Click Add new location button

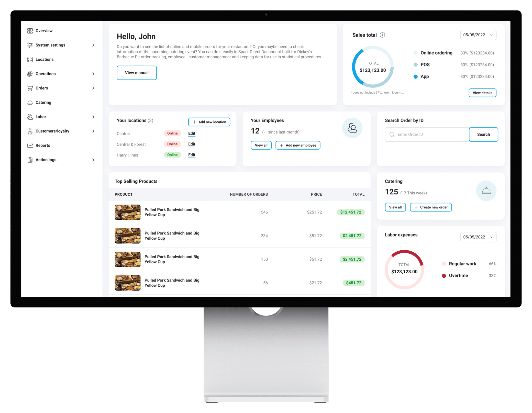point(209,122)
